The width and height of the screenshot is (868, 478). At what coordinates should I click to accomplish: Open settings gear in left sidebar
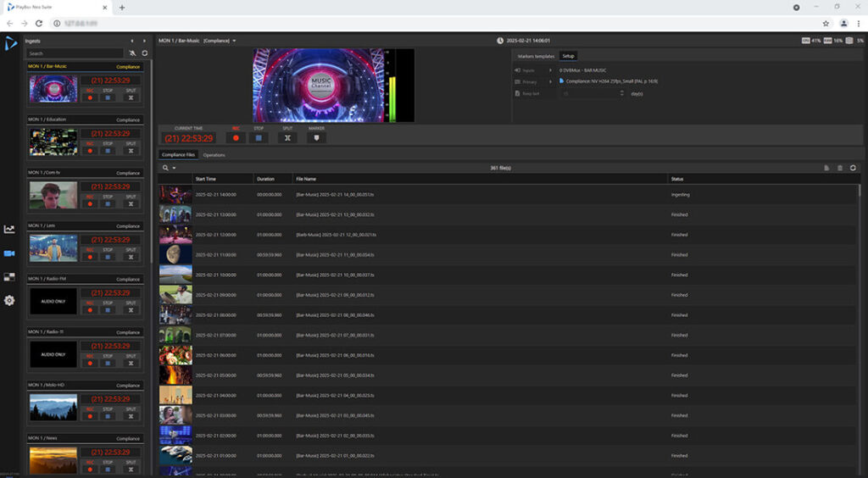pyautogui.click(x=9, y=300)
